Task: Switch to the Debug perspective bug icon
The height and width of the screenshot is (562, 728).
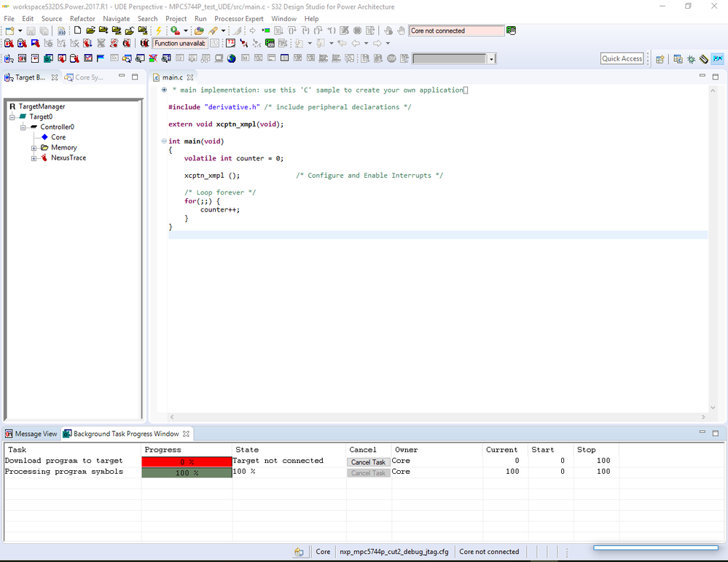Action: click(x=691, y=59)
